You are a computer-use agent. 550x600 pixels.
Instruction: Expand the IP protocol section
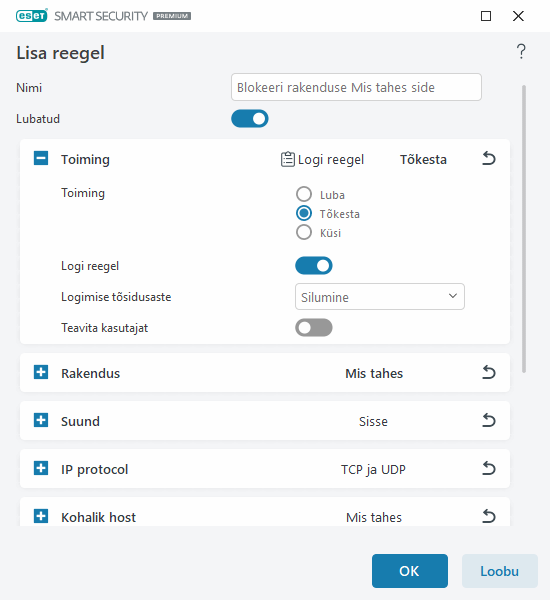(x=41, y=468)
